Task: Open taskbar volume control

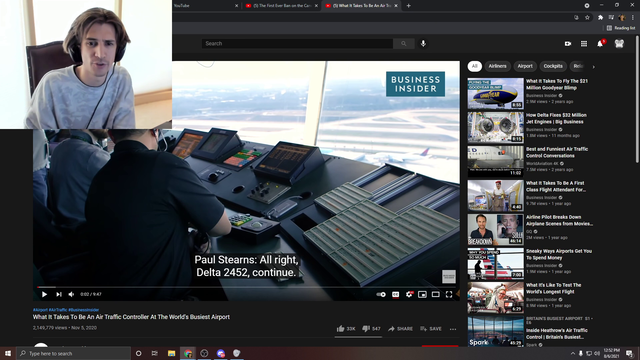Action: [597, 353]
